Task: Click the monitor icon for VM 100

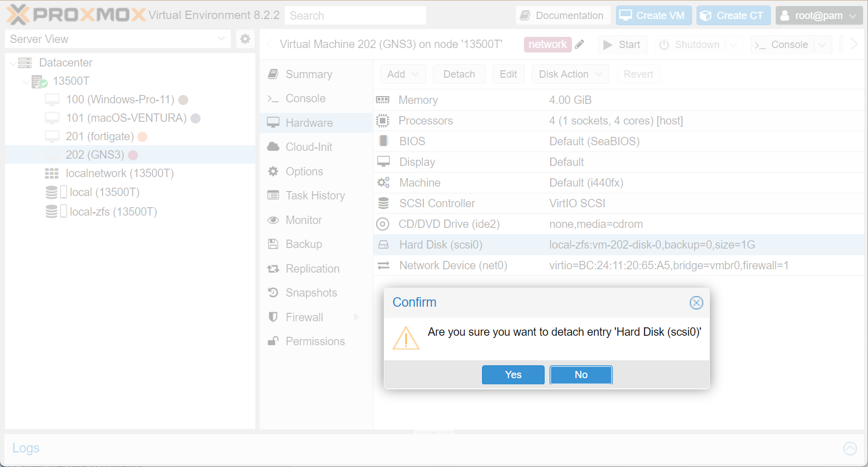Action: 52,100
